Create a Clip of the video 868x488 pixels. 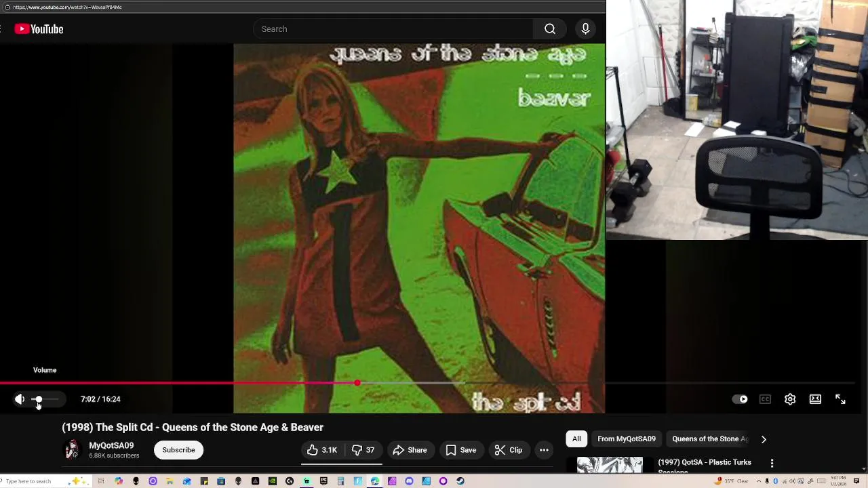509,450
